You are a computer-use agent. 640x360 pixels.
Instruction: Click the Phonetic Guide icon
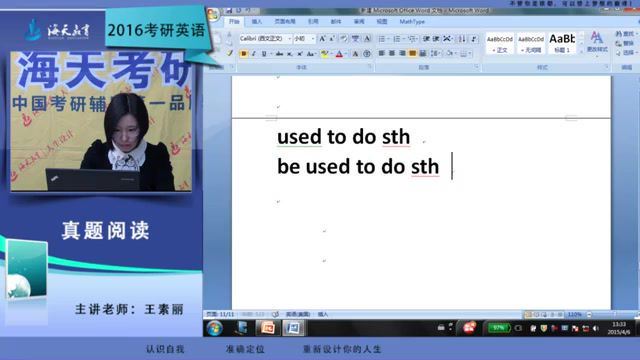coord(356,39)
